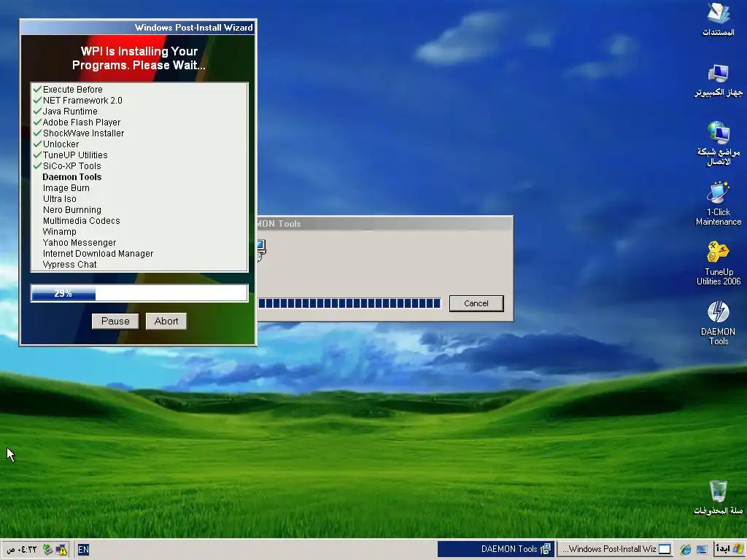The height and width of the screenshot is (560, 747).
Task: Open the Documents desktop icon (المستندات)
Action: [718, 19]
